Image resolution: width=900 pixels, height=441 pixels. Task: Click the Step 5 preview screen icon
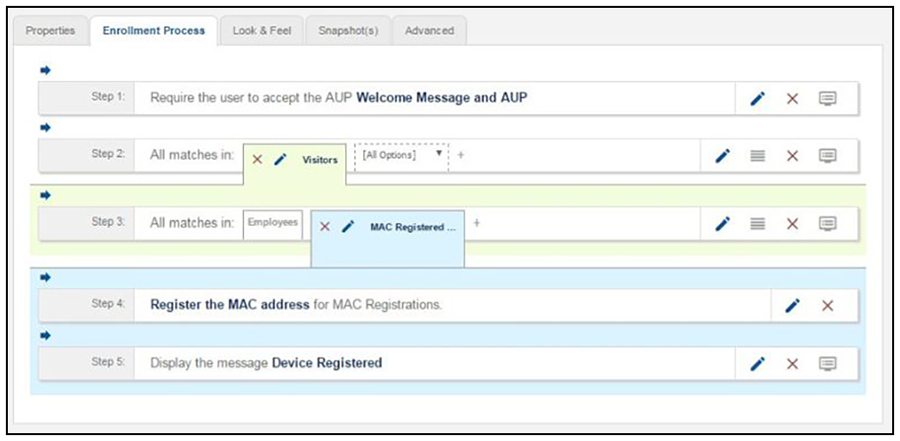point(827,363)
